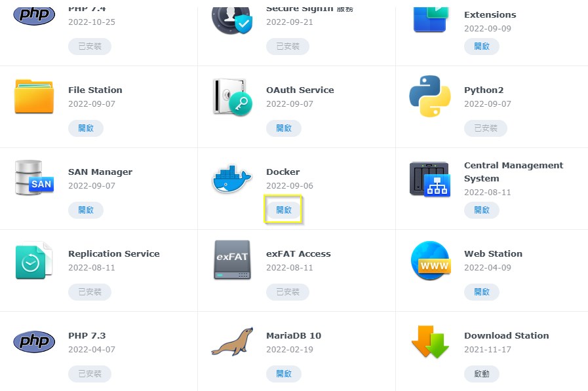The height and width of the screenshot is (391, 588).
Task: Select the Web Station package title
Action: [x=493, y=253]
